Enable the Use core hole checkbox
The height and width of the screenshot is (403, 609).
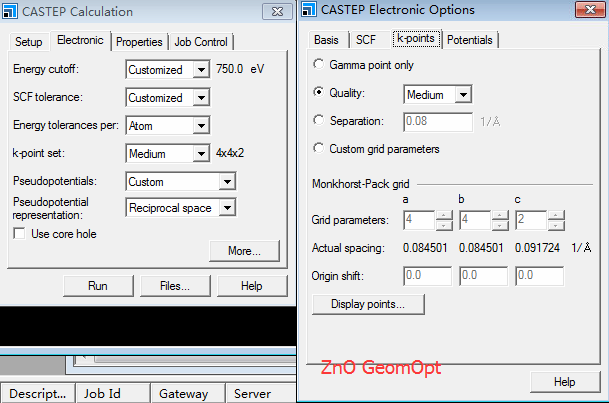[19, 234]
